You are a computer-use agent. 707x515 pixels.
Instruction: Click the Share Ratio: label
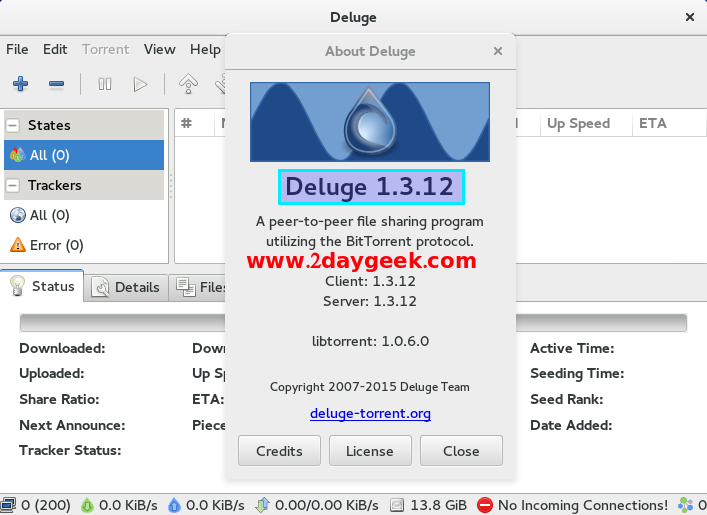point(59,399)
